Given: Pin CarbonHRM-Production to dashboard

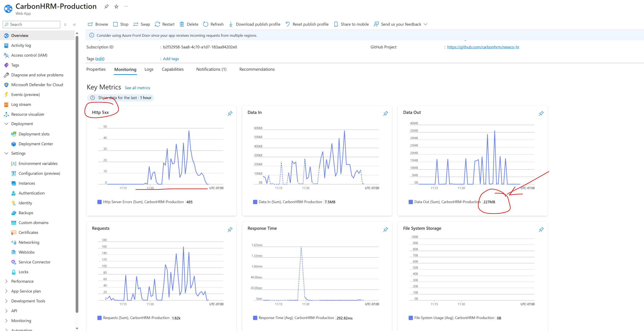Looking at the screenshot, I should tap(106, 7).
